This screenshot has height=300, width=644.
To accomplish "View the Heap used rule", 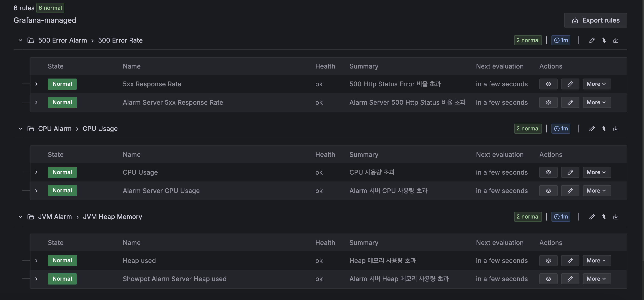I will coord(548,260).
